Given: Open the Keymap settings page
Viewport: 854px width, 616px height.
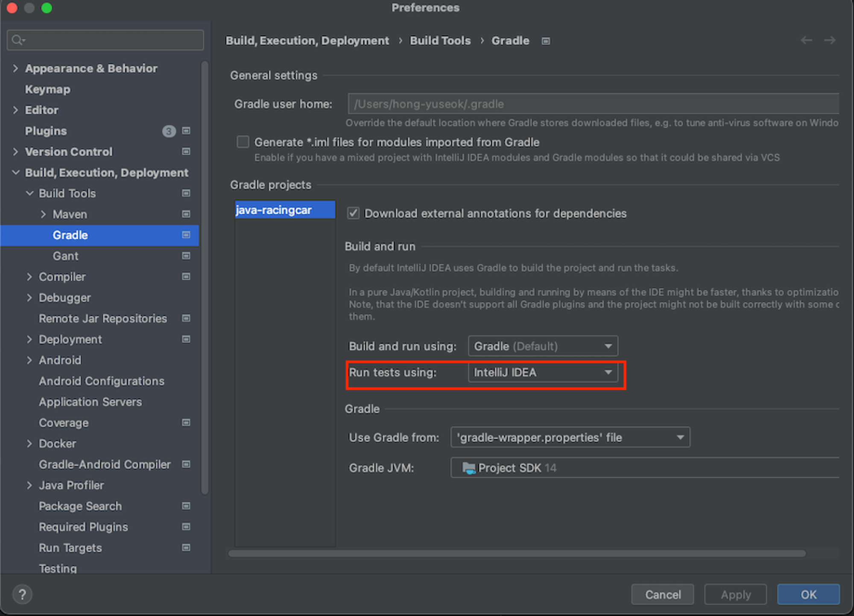Looking at the screenshot, I should tap(48, 89).
